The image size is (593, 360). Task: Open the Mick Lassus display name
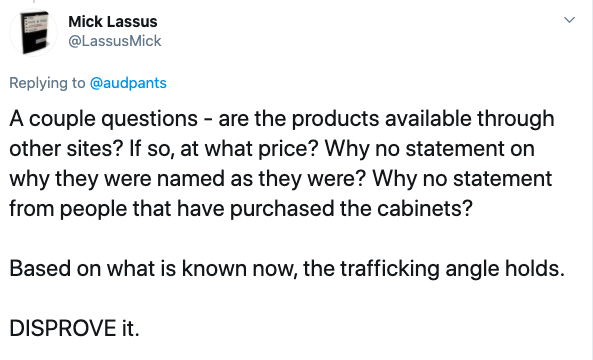pos(113,22)
